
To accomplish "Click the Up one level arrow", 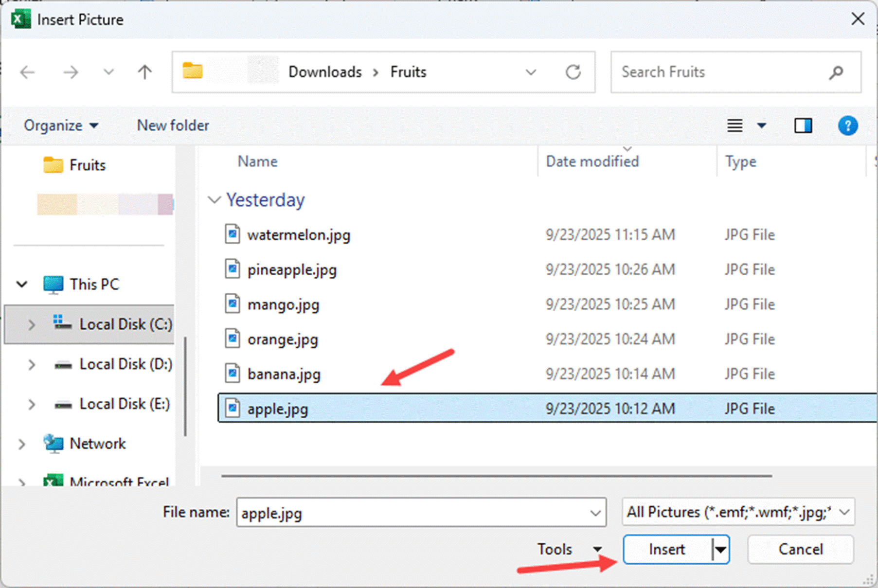I will 144,72.
